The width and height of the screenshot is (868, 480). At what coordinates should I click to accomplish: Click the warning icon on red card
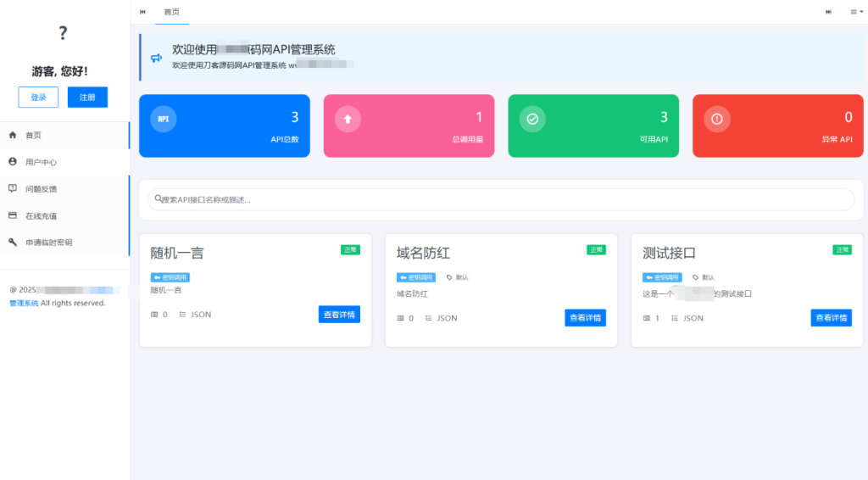[x=717, y=119]
